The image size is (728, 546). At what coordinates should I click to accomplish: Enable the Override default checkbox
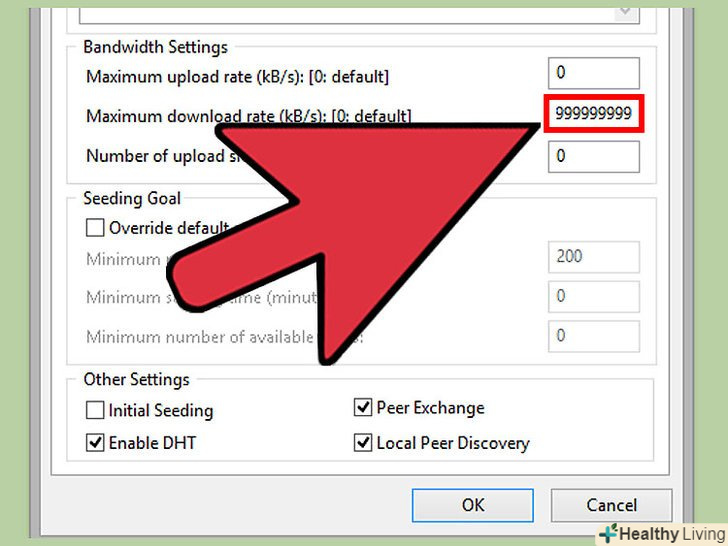pos(95,228)
